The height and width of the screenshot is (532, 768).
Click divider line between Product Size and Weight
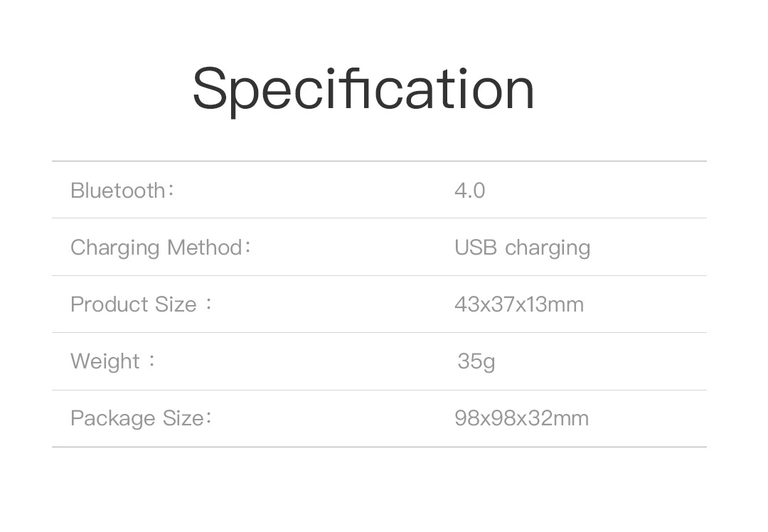pyautogui.click(x=379, y=332)
